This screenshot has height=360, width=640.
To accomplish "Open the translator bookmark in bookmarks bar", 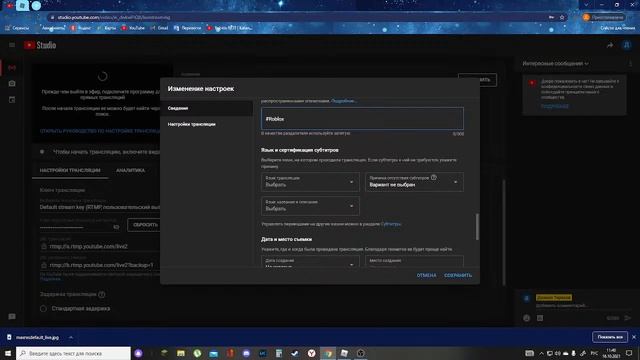I will click(187, 28).
